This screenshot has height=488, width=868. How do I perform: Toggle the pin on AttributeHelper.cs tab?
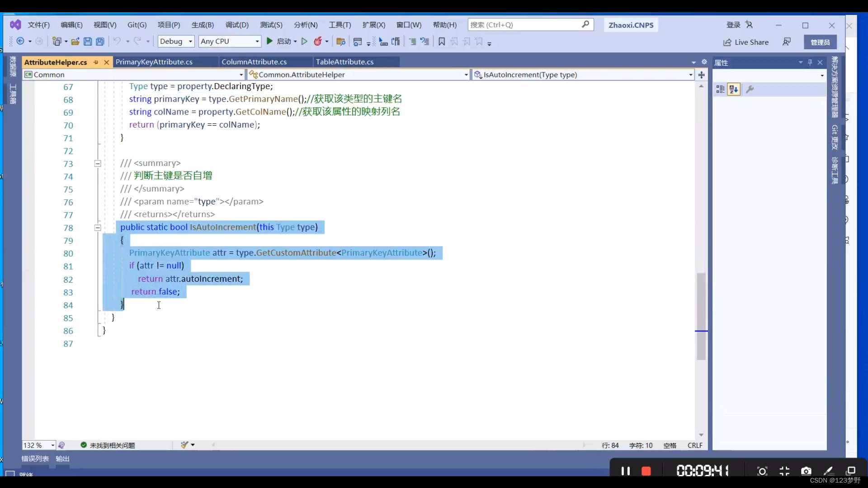[x=96, y=62]
